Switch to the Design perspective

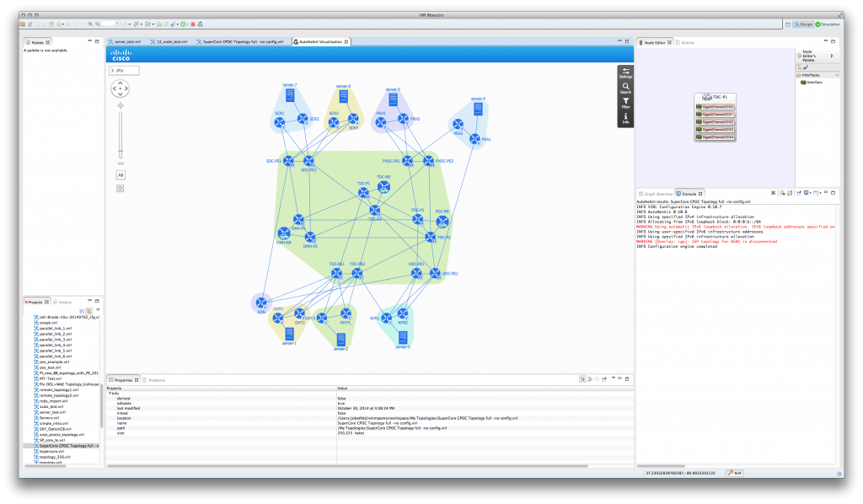[803, 24]
